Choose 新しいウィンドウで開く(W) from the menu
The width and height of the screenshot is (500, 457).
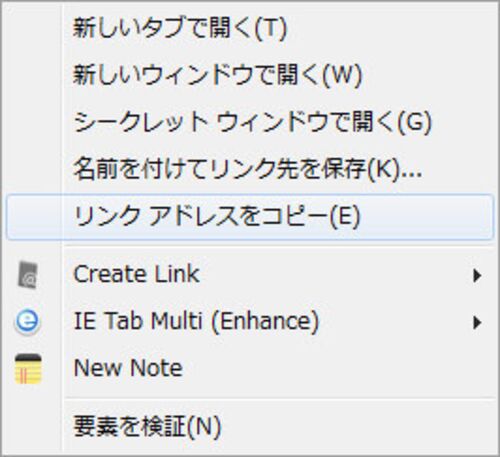tap(249, 75)
